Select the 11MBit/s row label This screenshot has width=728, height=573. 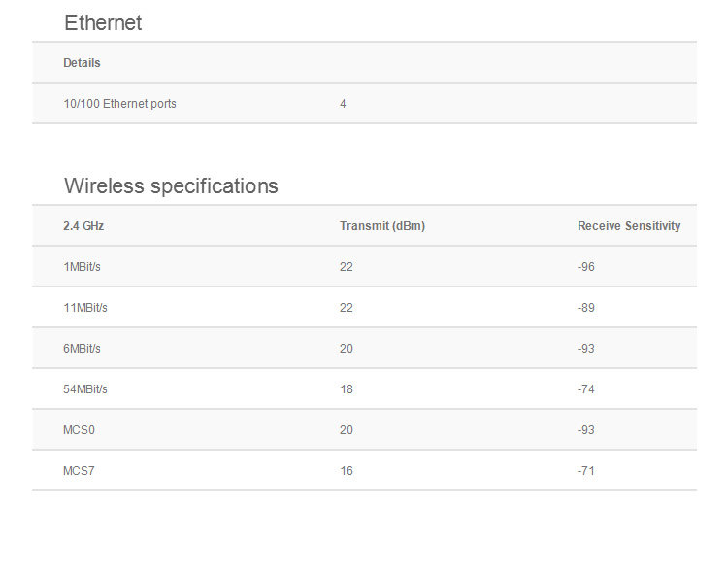pos(85,308)
